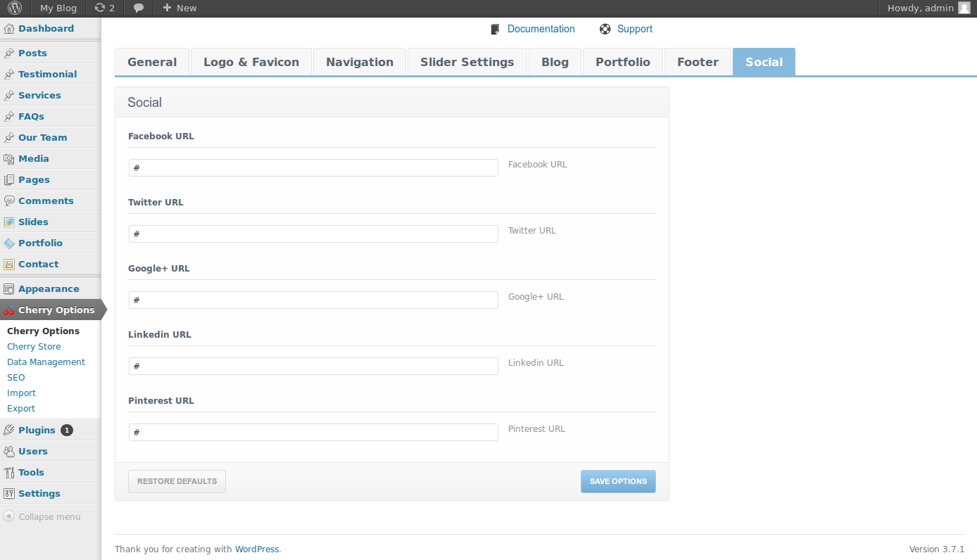The width and height of the screenshot is (977, 560).
Task: Open the Documentation book icon
Action: pyautogui.click(x=496, y=30)
